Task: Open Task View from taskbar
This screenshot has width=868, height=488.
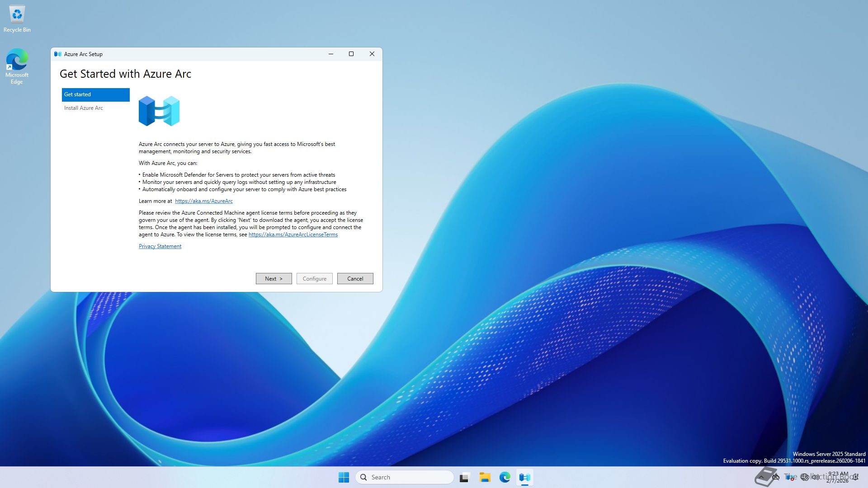Action: (465, 477)
